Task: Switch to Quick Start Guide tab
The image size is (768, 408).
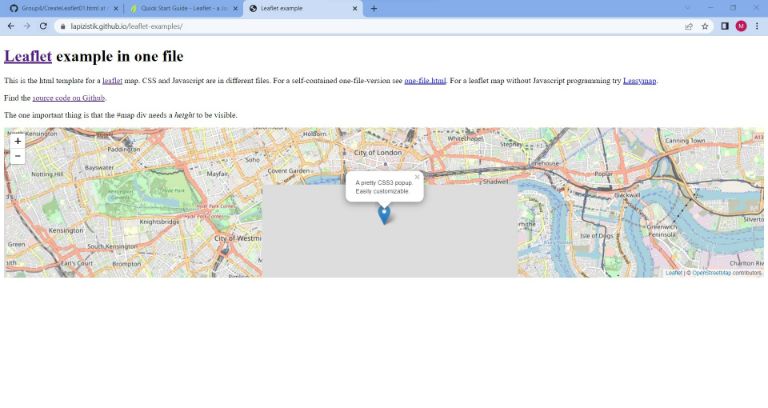Action: [x=180, y=8]
